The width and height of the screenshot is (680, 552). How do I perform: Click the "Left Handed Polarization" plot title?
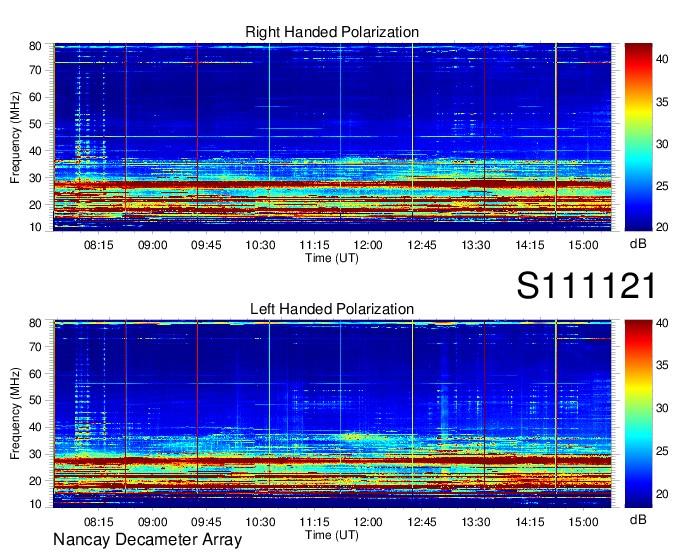pyautogui.click(x=332, y=309)
